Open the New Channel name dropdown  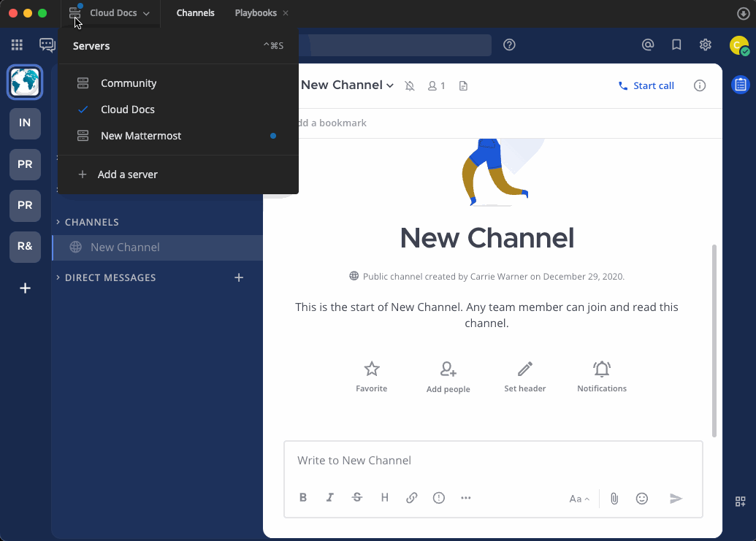click(390, 85)
